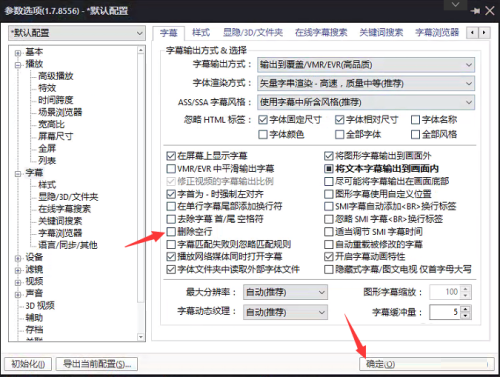Check the 删除空行 checkbox
Viewport: 500px width, 377px height.
coord(171,232)
